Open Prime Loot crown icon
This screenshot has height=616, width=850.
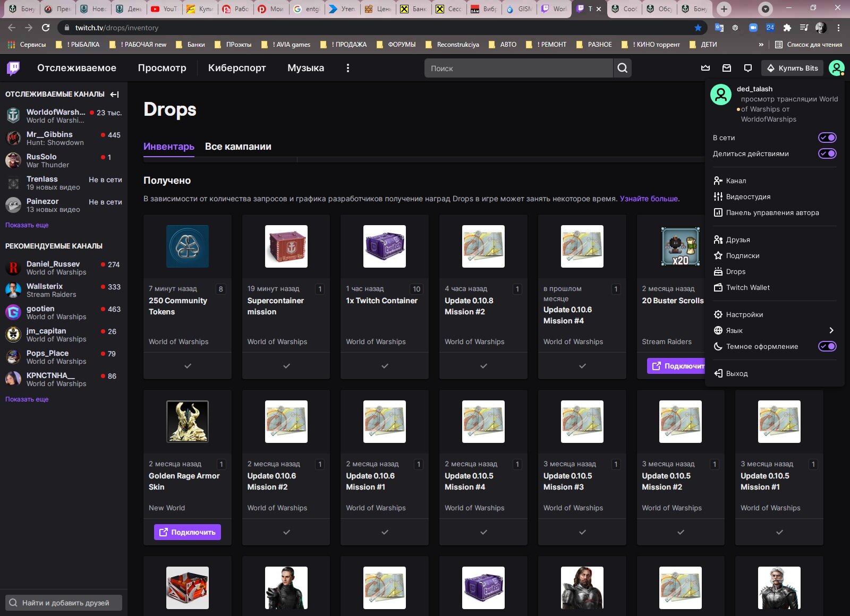[x=705, y=68]
